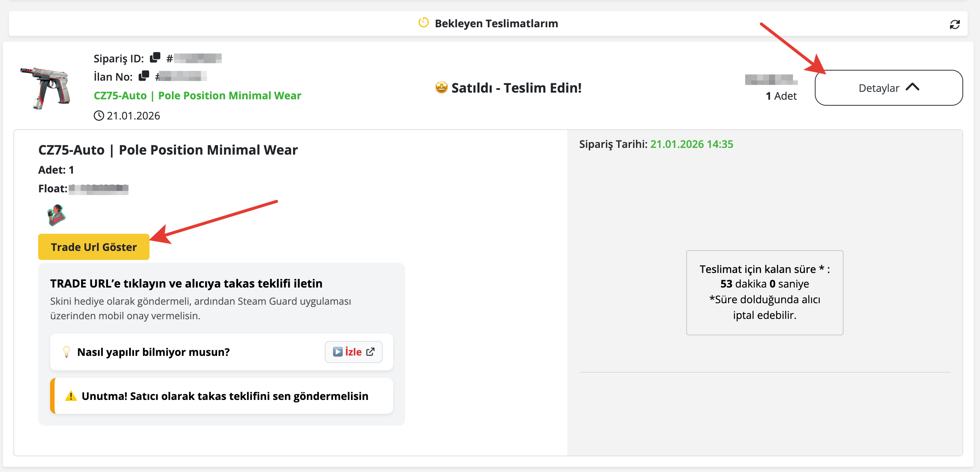Image resolution: width=980 pixels, height=472 pixels.
Task: Click the TRADE URL'e tıklayın heading text
Action: click(186, 283)
